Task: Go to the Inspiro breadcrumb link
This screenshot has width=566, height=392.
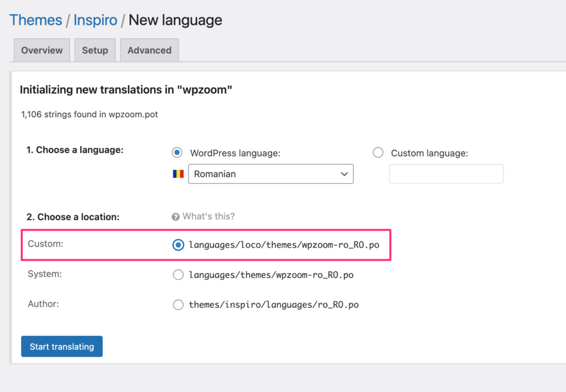Action: tap(95, 20)
